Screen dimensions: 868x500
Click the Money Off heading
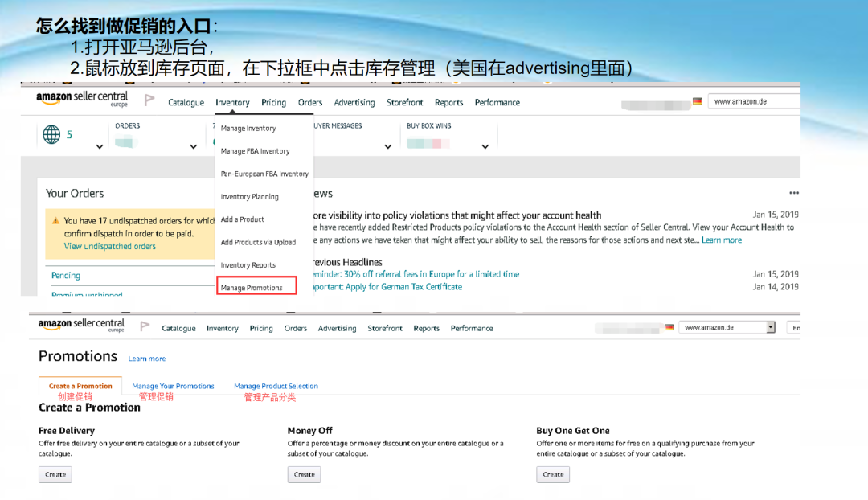click(x=309, y=431)
